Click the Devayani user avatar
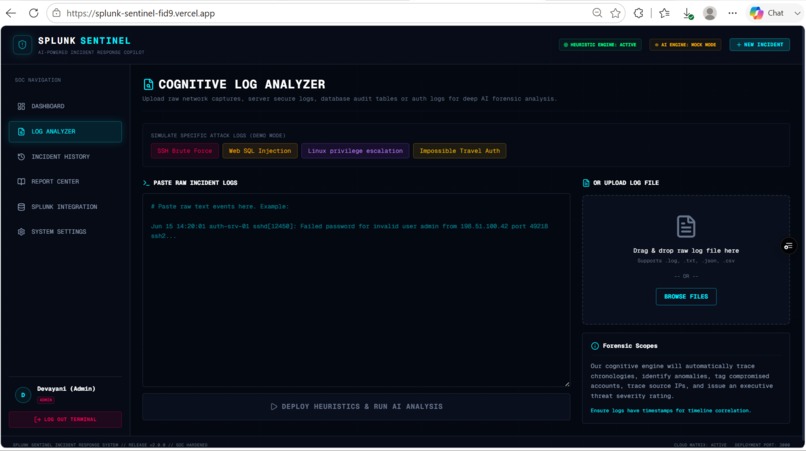 tap(23, 395)
